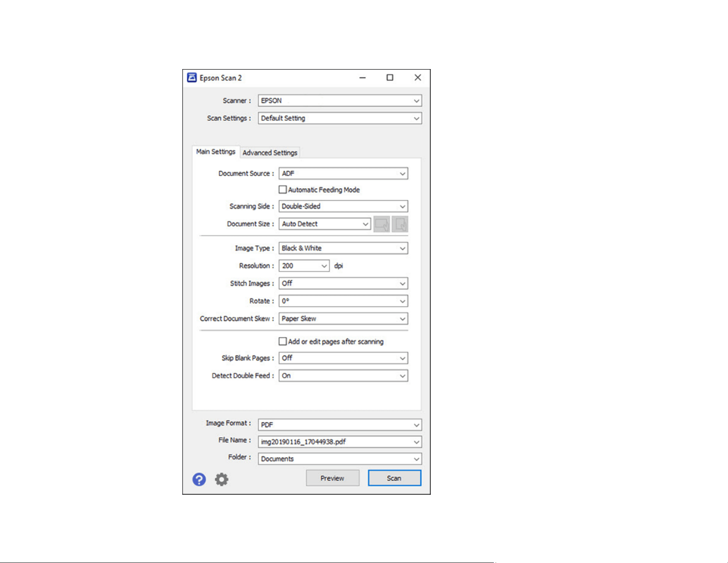Expand the Skip Blank Pages dropdown
Viewport: 728px width, 563px height.
[343, 358]
